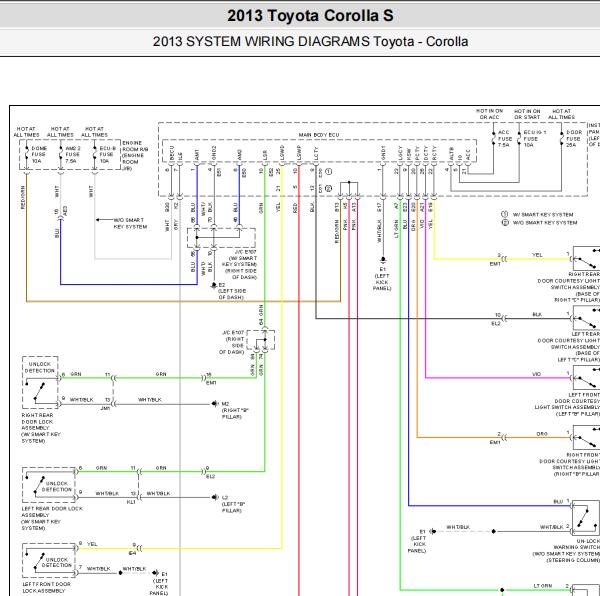Click the EL2 connector label on black wire
The height and width of the screenshot is (596, 600).
[x=496, y=324]
